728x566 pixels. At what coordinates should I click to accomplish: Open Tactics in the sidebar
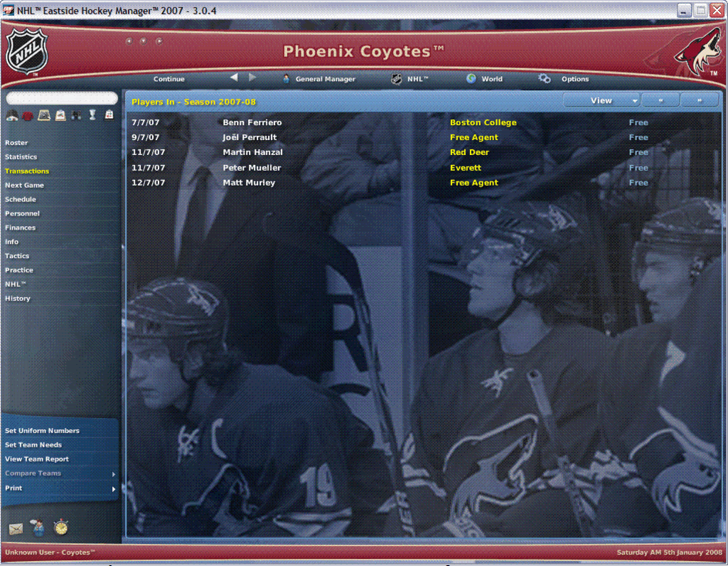(x=17, y=256)
